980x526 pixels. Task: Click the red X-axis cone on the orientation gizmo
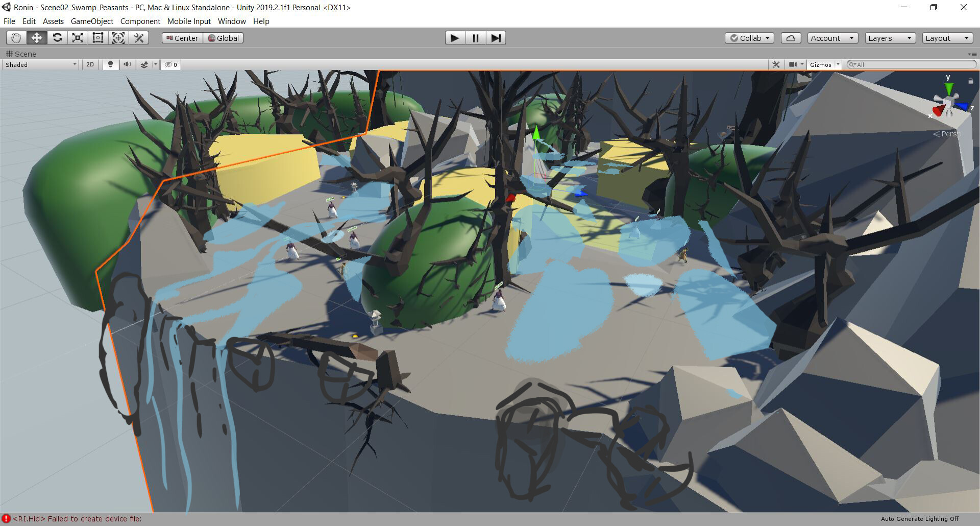coord(938,111)
